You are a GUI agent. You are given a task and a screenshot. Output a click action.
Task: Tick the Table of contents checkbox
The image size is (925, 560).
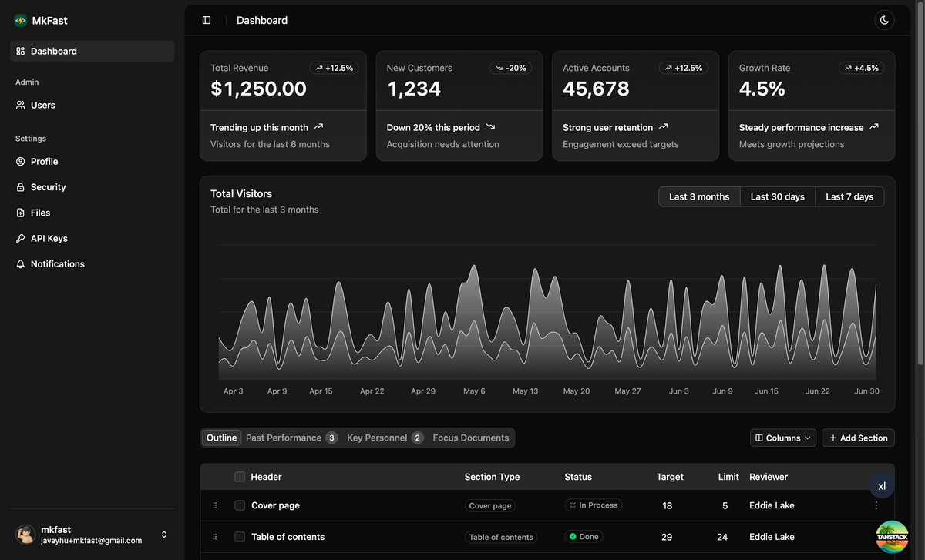(x=240, y=537)
